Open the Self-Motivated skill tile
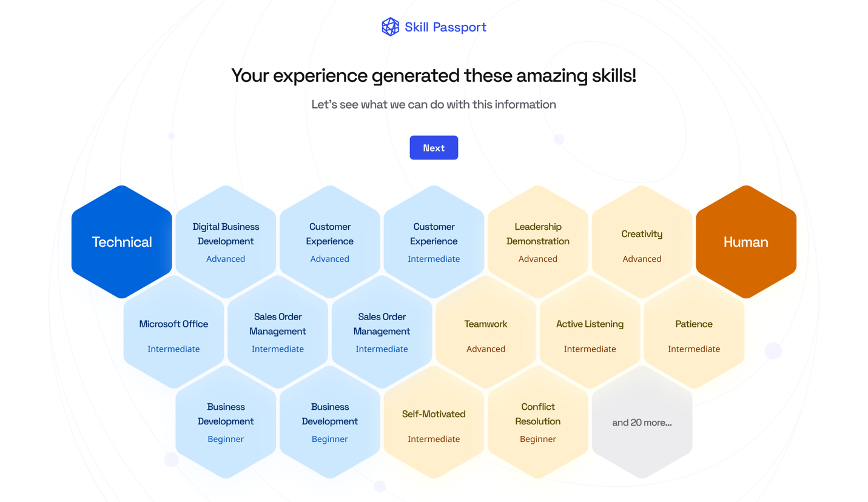Image resolution: width=868 pixels, height=502 pixels. tap(434, 422)
